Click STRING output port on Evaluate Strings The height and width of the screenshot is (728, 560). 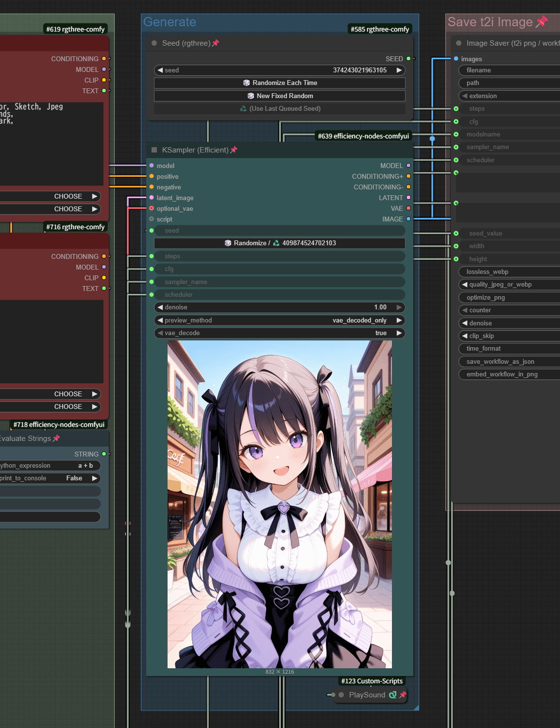click(x=104, y=454)
